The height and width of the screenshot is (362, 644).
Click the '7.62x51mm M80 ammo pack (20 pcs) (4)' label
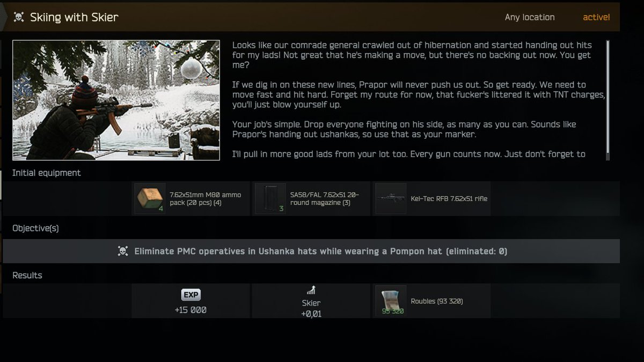coord(206,199)
